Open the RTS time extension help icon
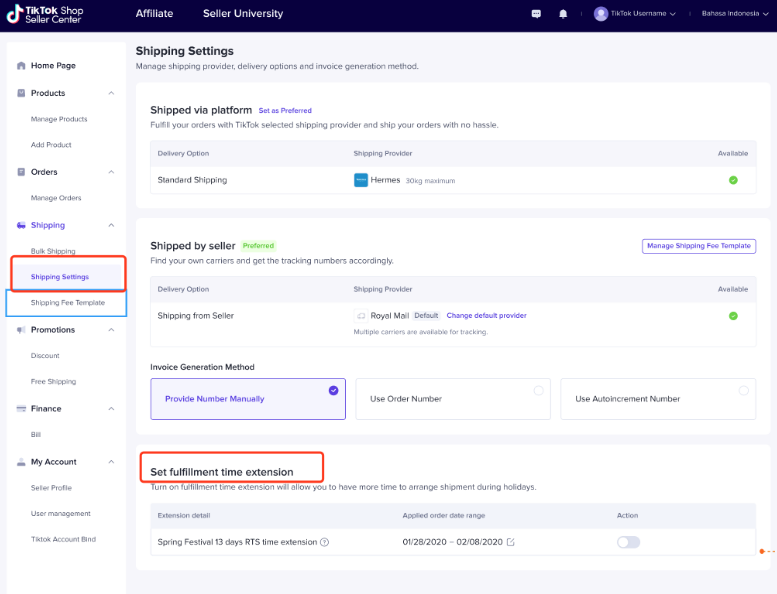The height and width of the screenshot is (594, 777). (x=325, y=542)
